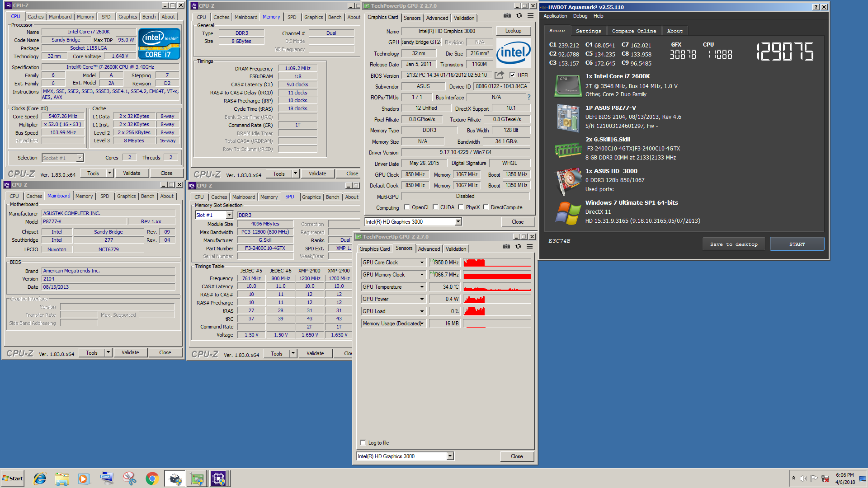The image size is (868, 488).
Task: Enable Log to file checkbox
Action: point(363,442)
